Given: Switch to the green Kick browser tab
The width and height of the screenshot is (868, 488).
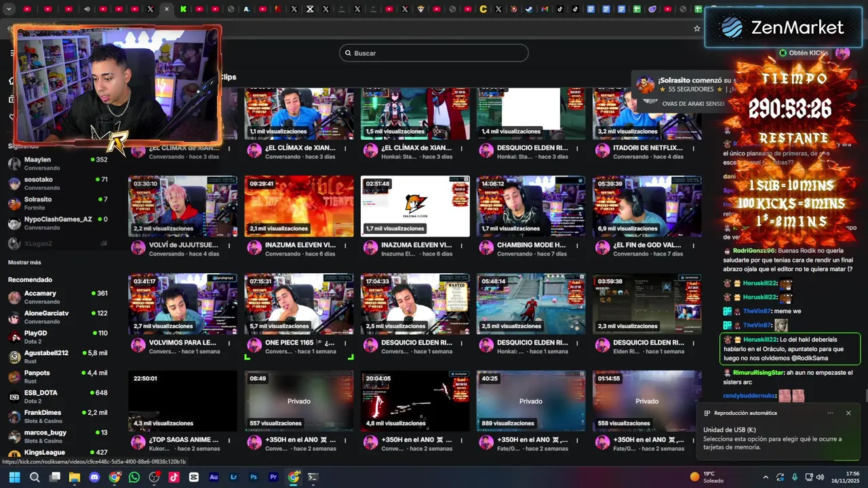Looking at the screenshot, I should tap(184, 9).
